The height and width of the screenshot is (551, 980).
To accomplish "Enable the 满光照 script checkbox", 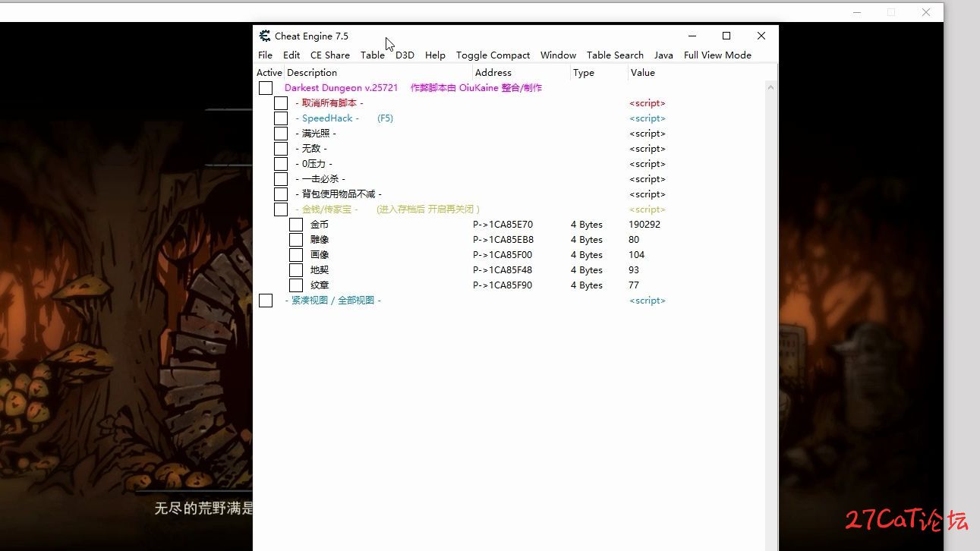I will click(281, 134).
